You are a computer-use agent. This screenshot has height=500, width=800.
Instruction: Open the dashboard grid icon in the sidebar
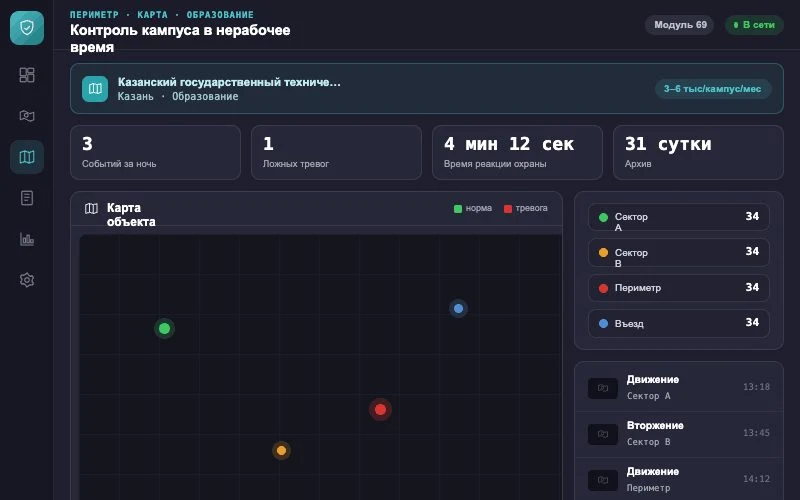tap(27, 75)
